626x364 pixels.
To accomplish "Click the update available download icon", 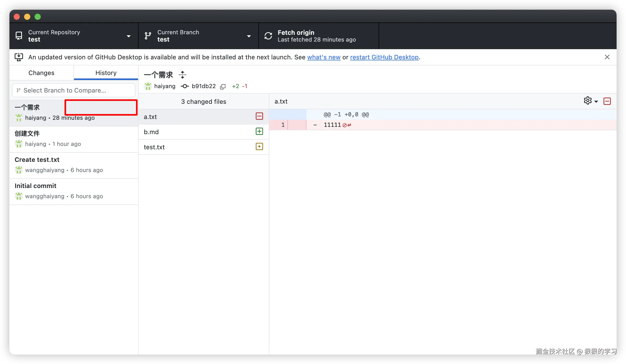I will 19,57.
